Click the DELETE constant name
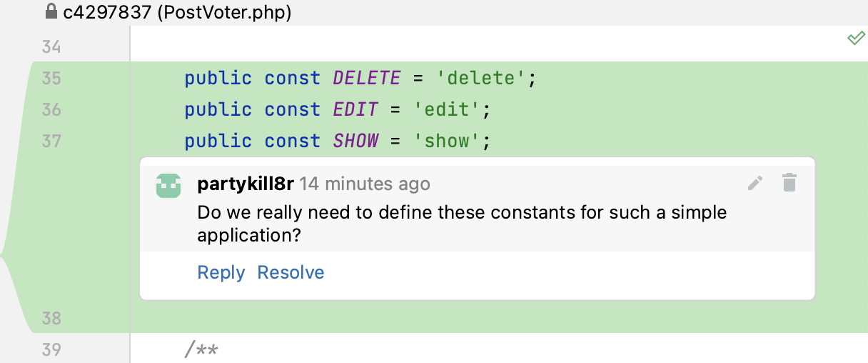Viewport: 868px width, 363px height. click(x=367, y=78)
